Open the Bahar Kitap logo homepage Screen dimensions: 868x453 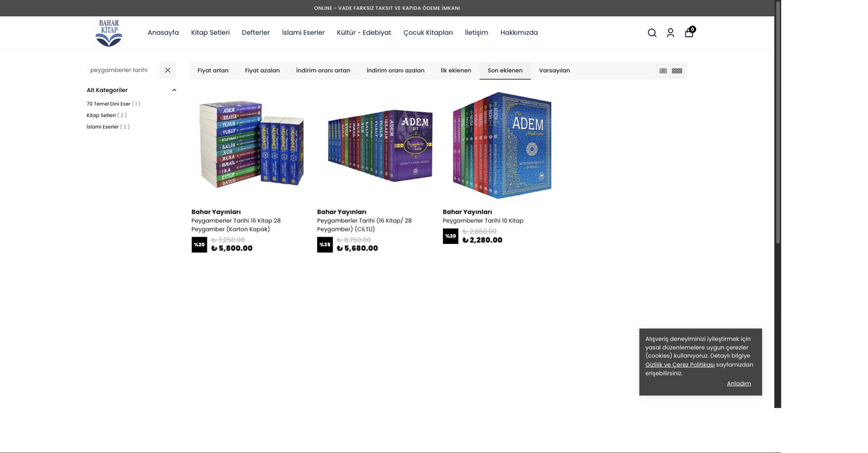click(x=109, y=33)
